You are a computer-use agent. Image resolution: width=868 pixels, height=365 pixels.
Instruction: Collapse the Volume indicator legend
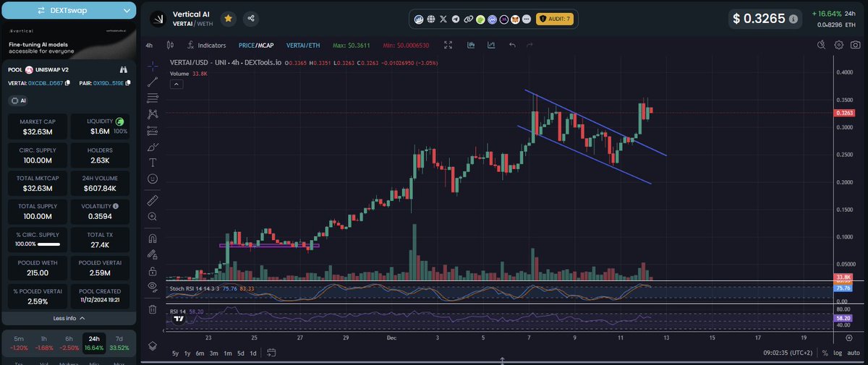pyautogui.click(x=176, y=84)
